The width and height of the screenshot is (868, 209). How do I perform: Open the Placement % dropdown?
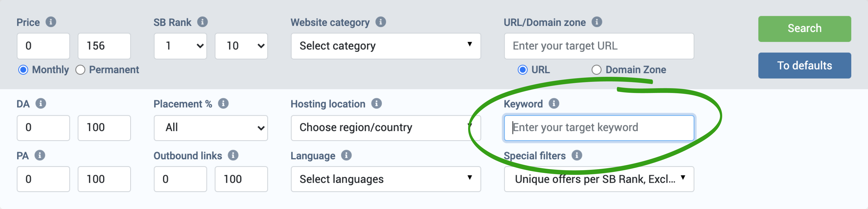click(210, 128)
